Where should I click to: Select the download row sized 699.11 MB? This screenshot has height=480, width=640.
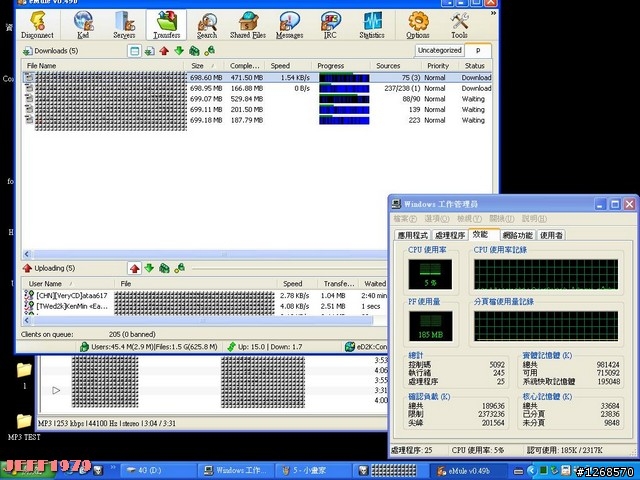(257, 109)
